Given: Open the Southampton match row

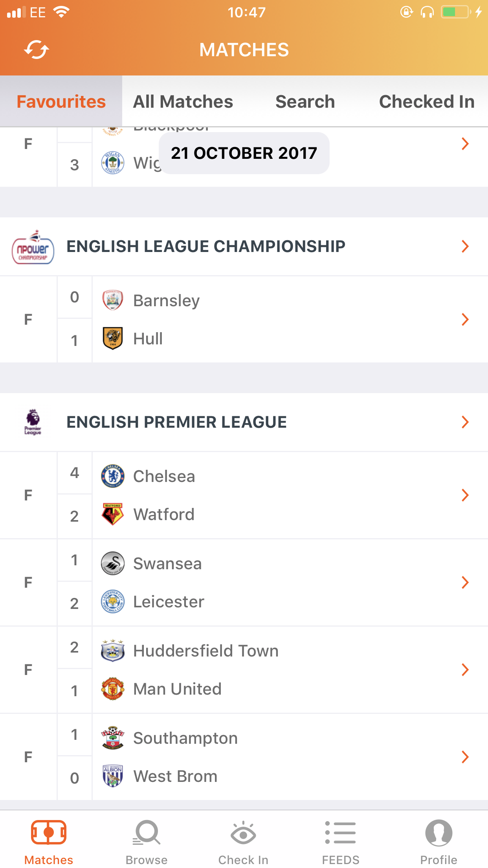Looking at the screenshot, I should (x=244, y=757).
